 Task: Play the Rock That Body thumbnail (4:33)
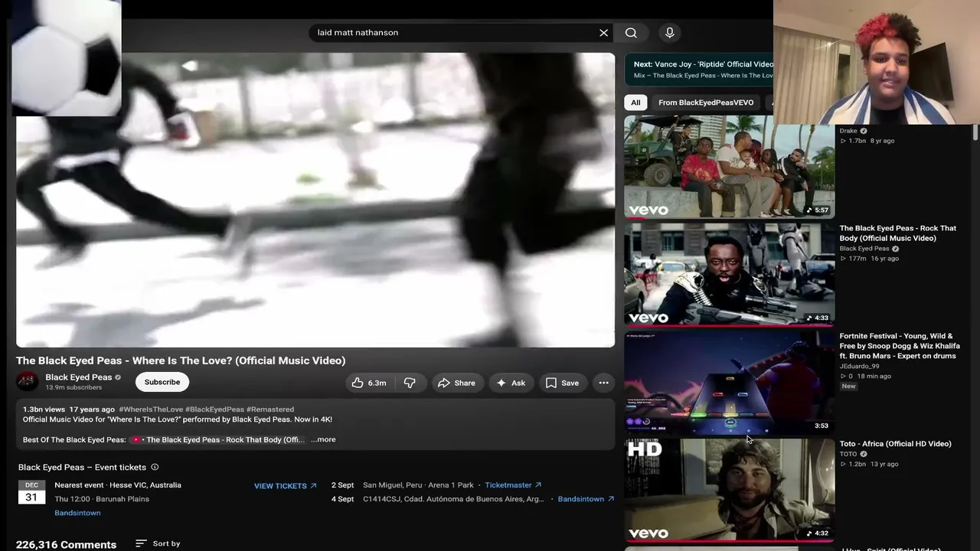[729, 275]
